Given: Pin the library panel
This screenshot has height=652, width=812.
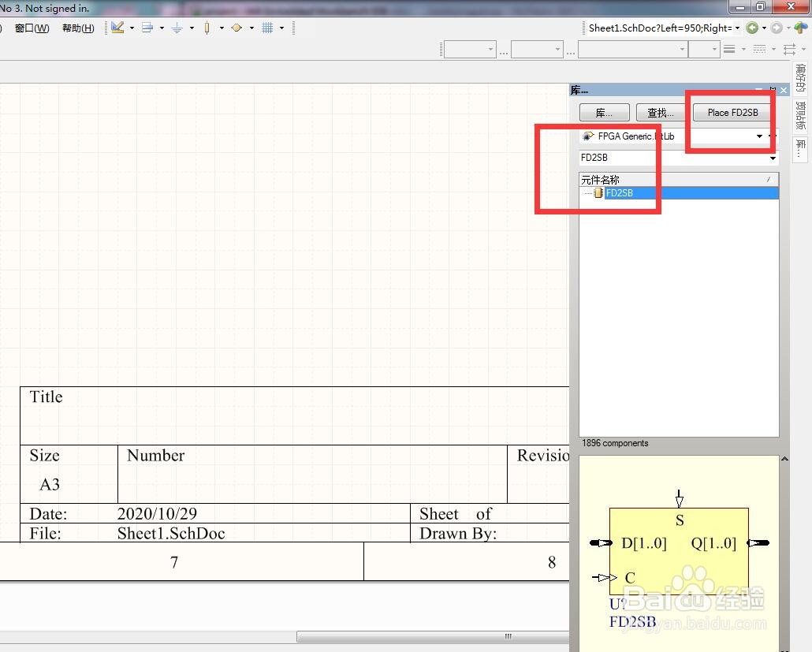Looking at the screenshot, I should pyautogui.click(x=772, y=90).
